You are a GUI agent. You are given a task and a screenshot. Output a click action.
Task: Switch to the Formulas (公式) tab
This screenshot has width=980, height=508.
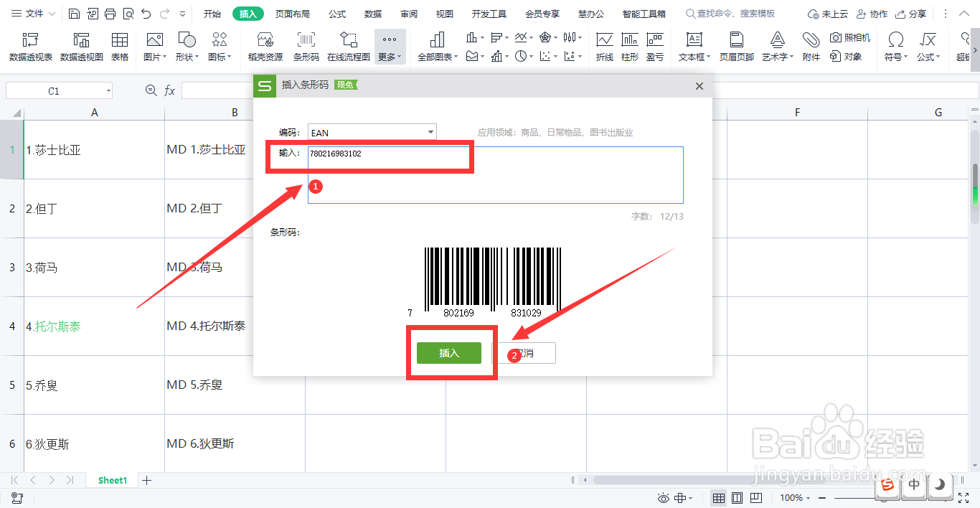point(337,14)
